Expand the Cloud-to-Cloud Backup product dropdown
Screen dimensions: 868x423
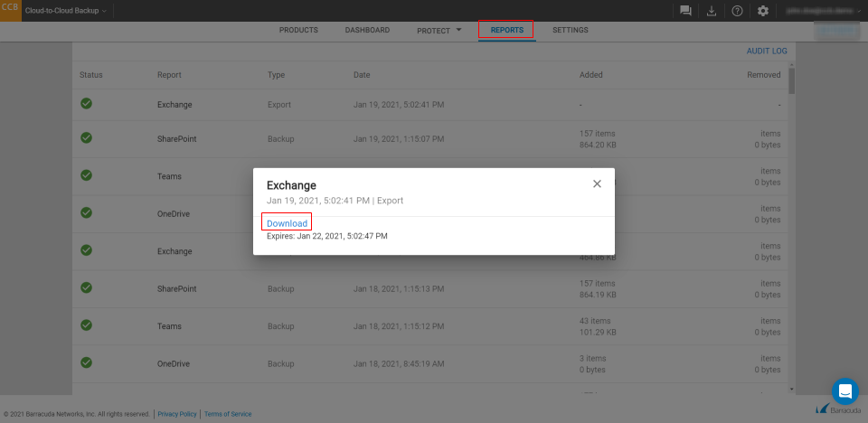click(66, 11)
